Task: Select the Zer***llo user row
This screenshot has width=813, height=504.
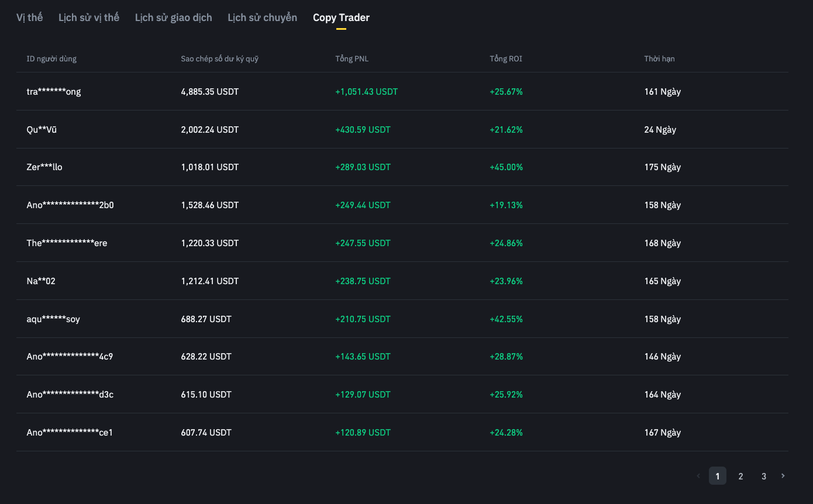Action: click(44, 167)
